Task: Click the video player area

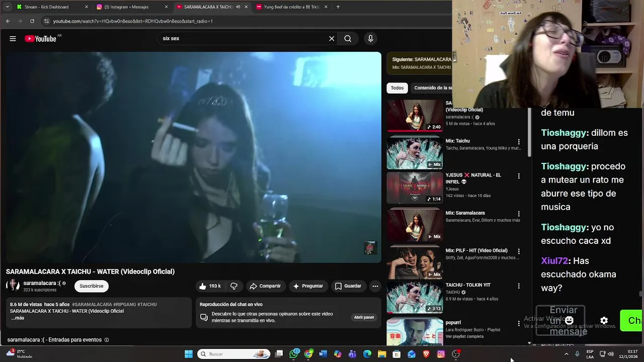Action: [194, 157]
